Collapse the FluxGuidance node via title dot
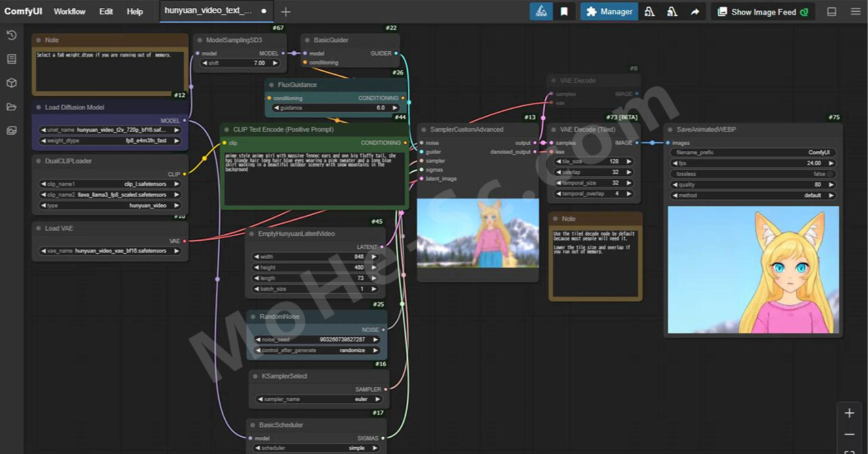The height and width of the screenshot is (454, 868). (x=270, y=85)
